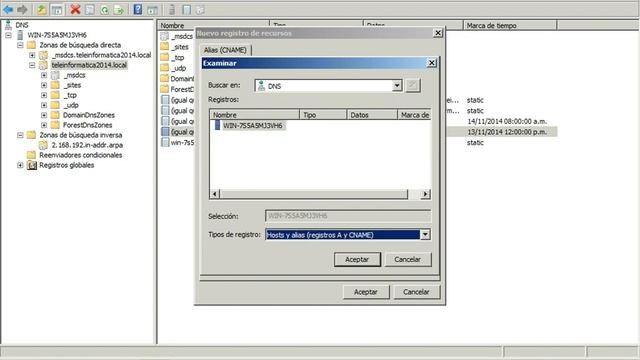This screenshot has height=360, width=640.
Task: Select the DomainDnsZones tree folder
Action: tap(89, 115)
